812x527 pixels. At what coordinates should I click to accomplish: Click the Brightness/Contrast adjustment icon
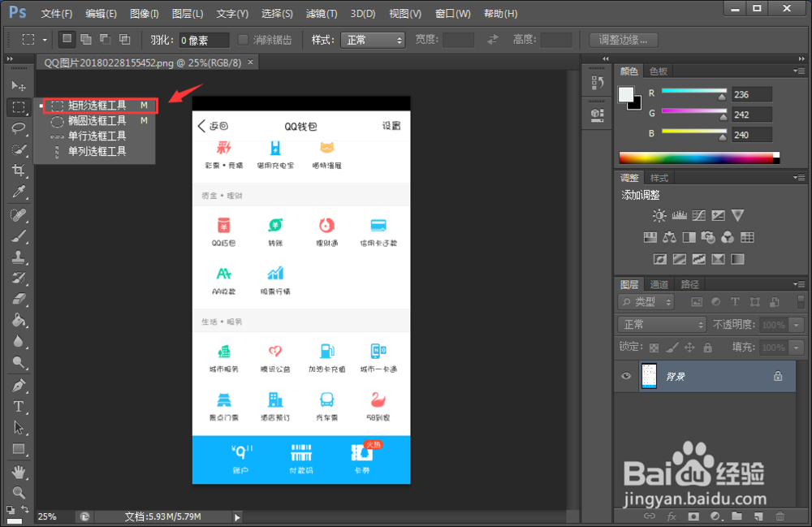659,215
